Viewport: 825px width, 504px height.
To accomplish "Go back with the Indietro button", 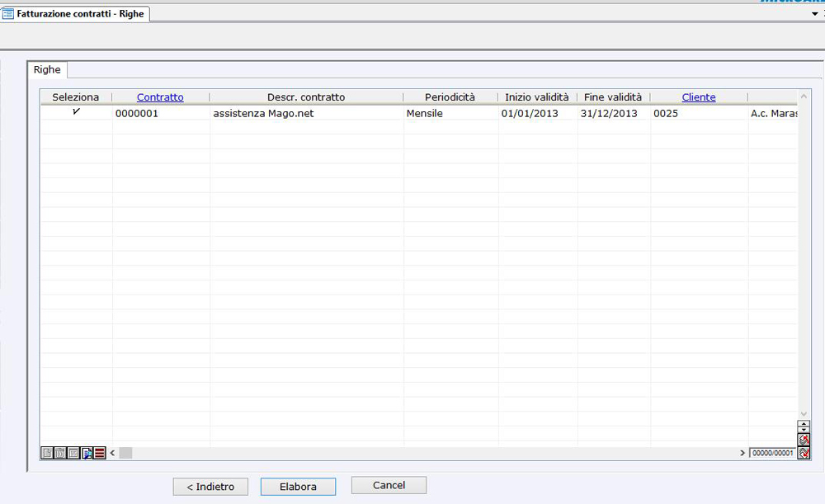I will pyautogui.click(x=210, y=487).
